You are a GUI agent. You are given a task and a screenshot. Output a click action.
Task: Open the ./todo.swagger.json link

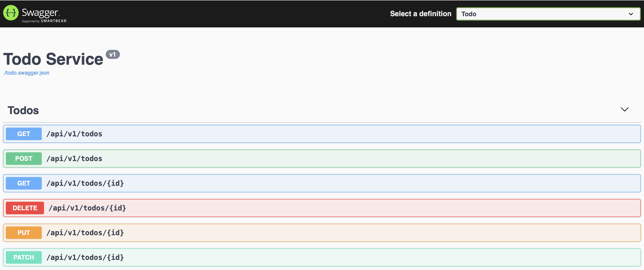[26, 73]
